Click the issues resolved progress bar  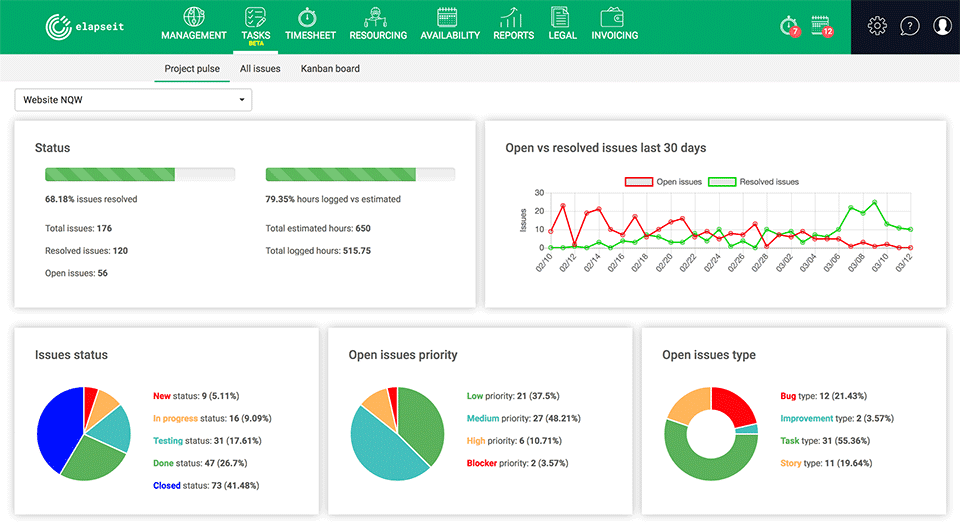140,174
